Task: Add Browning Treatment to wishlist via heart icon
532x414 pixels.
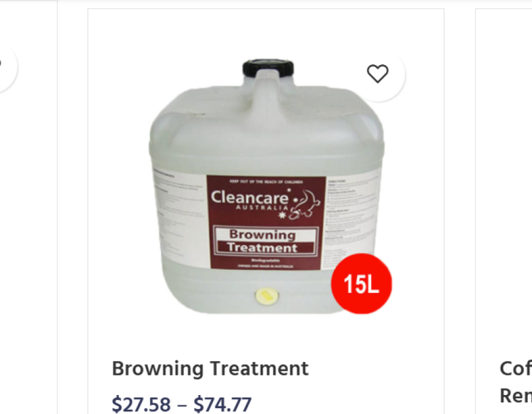Action: [x=378, y=73]
